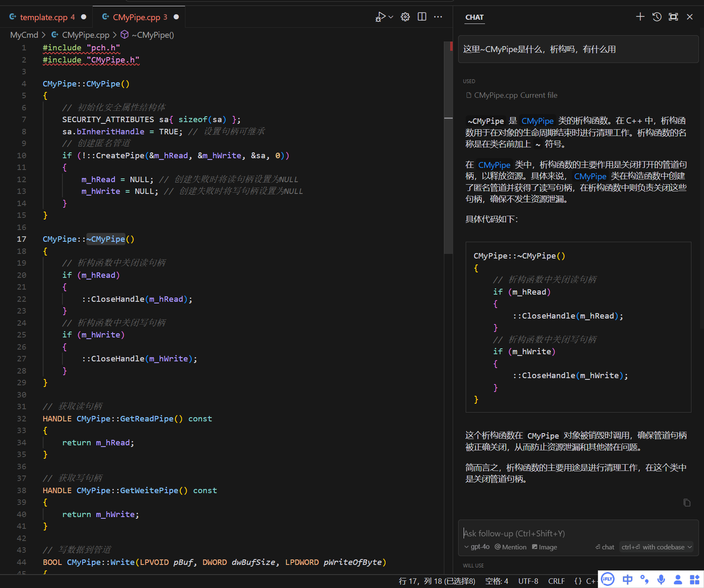Click the blue CMyPipe link in first paragraph
Image resolution: width=704 pixels, height=588 pixels.
coord(537,121)
